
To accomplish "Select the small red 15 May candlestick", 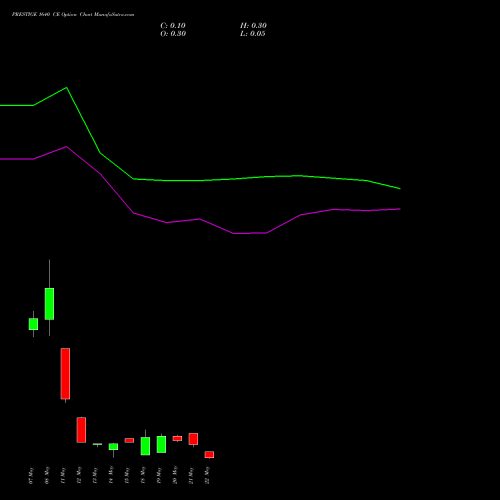I will pos(129,440).
